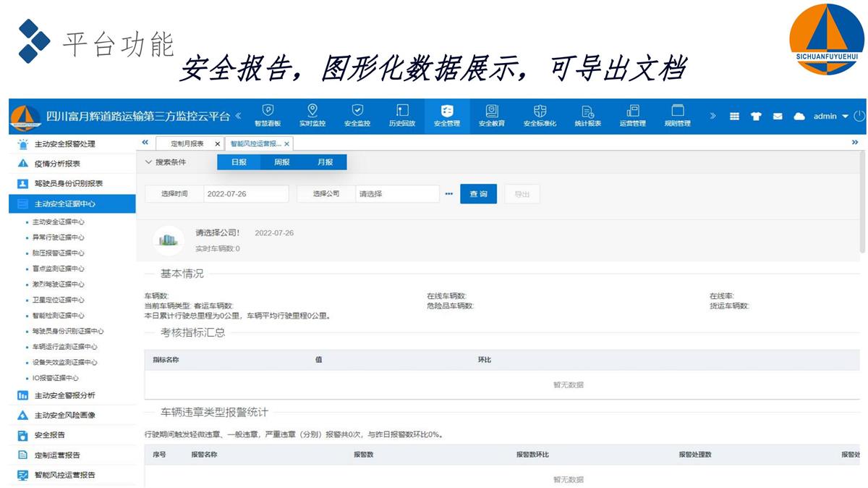The image size is (868, 488).
Task: Open 胎压报警证据中心 sidebar link
Action: 59,253
